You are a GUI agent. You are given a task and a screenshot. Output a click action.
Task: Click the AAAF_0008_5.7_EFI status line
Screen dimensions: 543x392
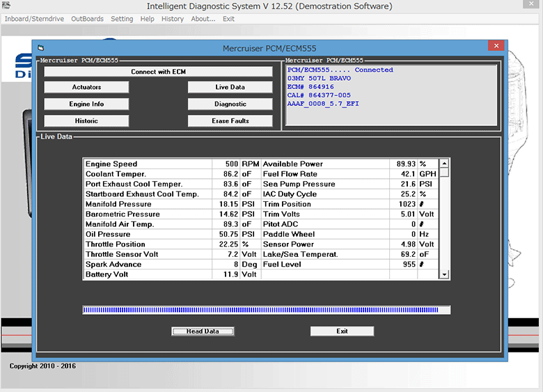[323, 104]
